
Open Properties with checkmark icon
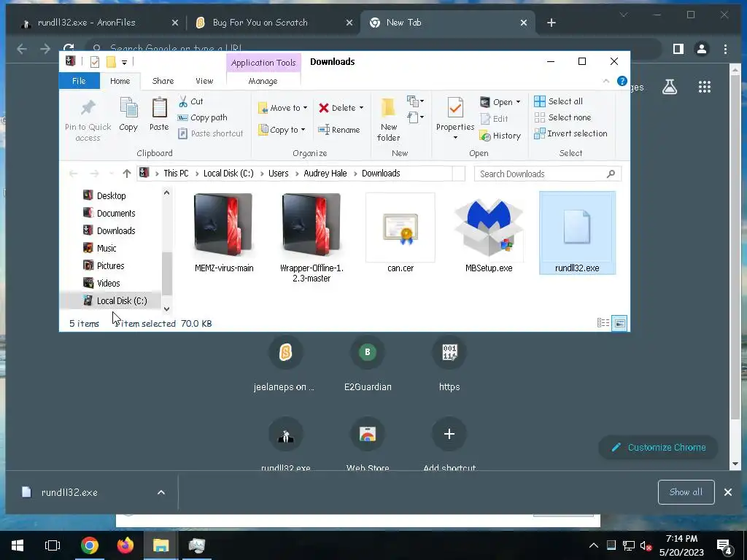tap(455, 108)
